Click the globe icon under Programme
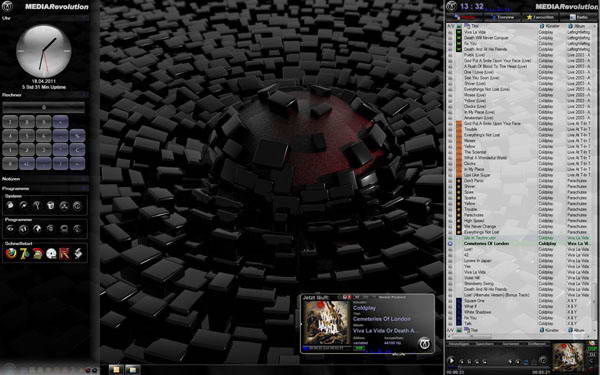The image size is (600, 375). tap(37, 228)
